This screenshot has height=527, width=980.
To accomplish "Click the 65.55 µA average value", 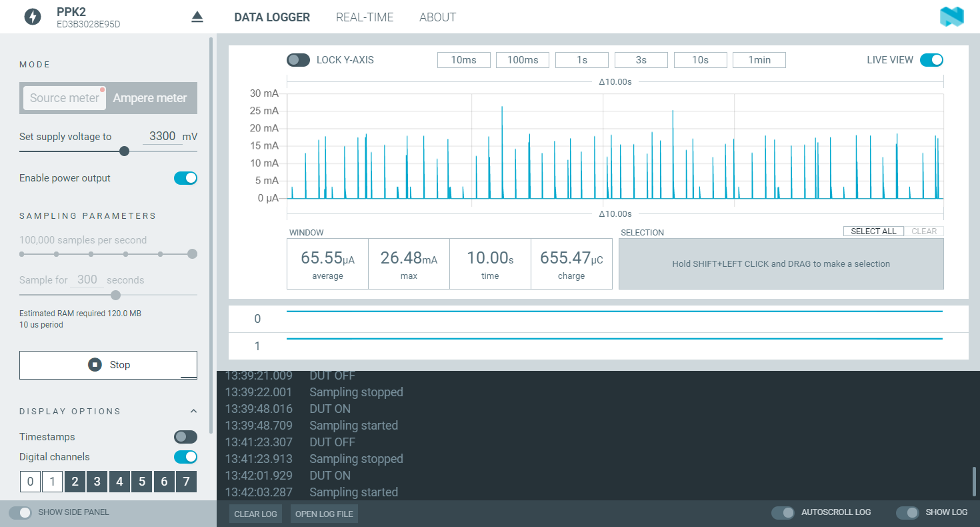I will pyautogui.click(x=327, y=257).
